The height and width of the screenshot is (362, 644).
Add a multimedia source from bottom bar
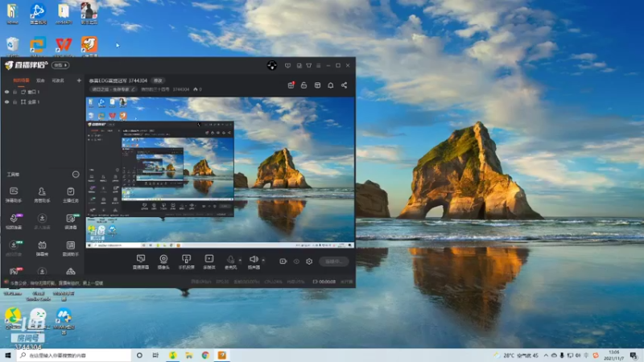click(209, 261)
